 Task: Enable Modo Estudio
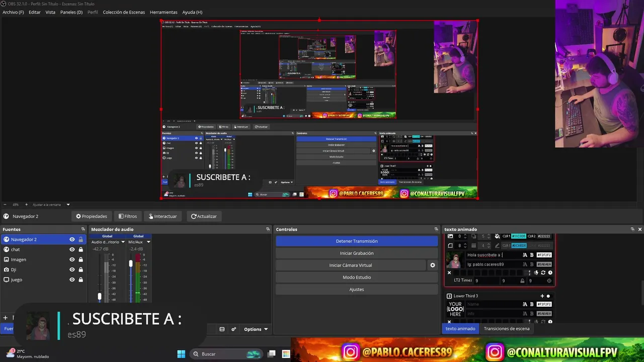tap(357, 278)
